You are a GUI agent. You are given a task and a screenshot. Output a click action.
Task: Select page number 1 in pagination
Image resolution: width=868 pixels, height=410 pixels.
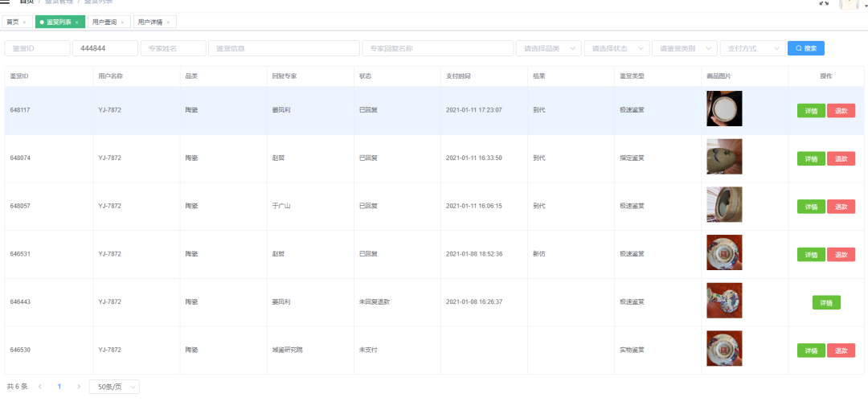coord(59,386)
